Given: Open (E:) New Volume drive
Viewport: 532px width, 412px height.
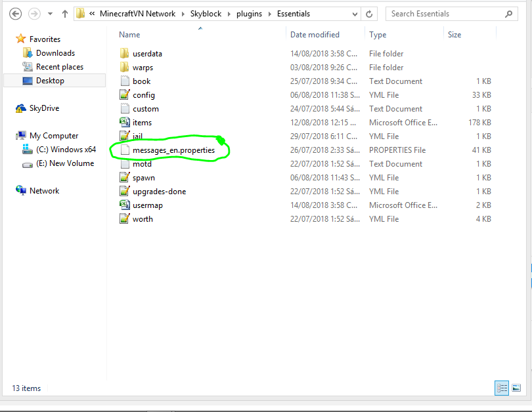Looking at the screenshot, I should (x=65, y=163).
